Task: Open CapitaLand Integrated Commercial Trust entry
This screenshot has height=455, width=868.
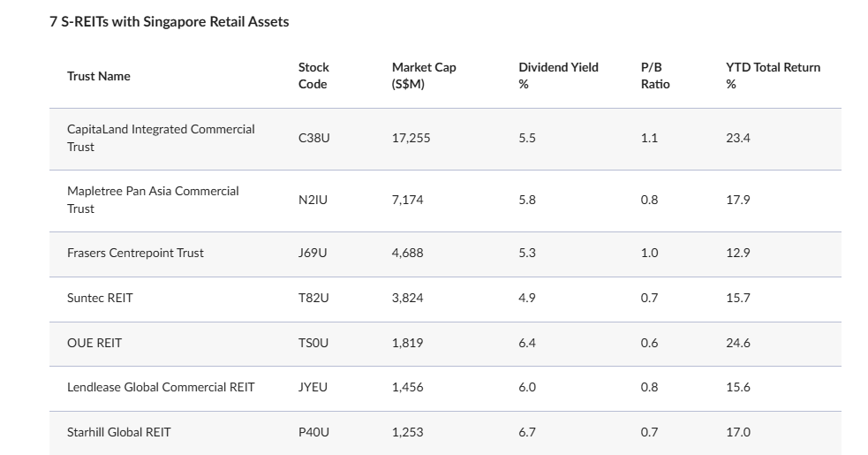Action: coord(161,138)
